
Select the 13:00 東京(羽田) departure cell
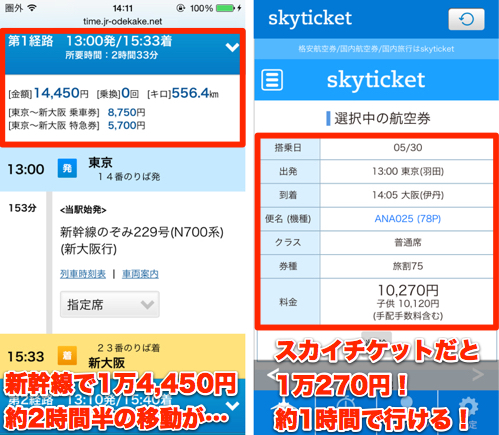[407, 171]
